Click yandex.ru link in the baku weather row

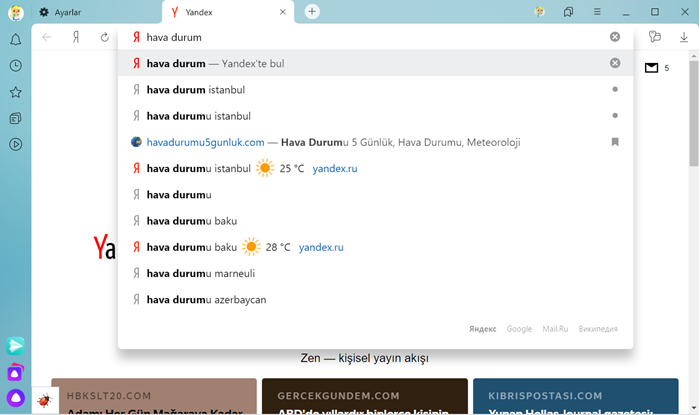(x=321, y=247)
